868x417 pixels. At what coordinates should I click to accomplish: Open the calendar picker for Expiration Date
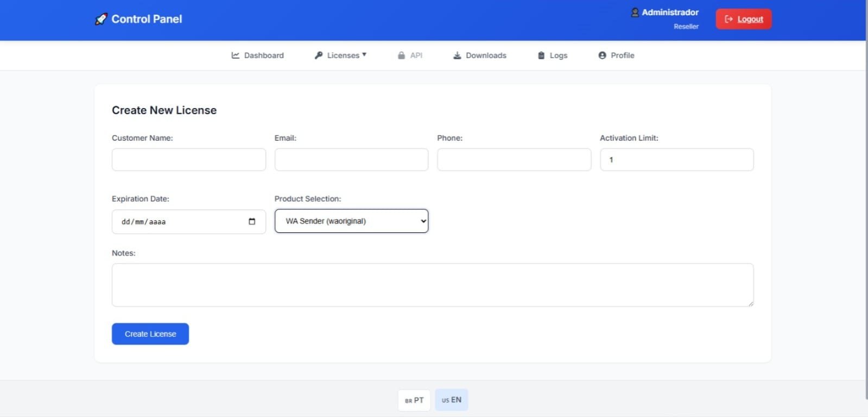point(252,222)
